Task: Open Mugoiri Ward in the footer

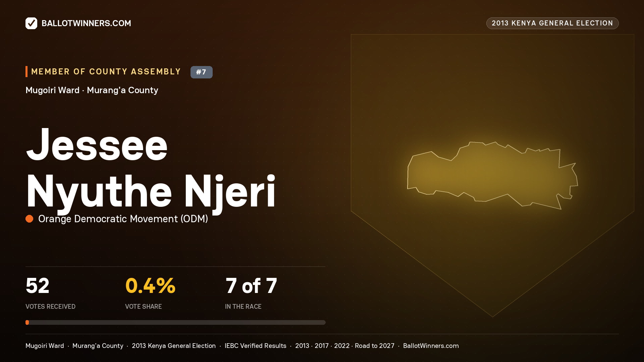Action: [x=45, y=346]
